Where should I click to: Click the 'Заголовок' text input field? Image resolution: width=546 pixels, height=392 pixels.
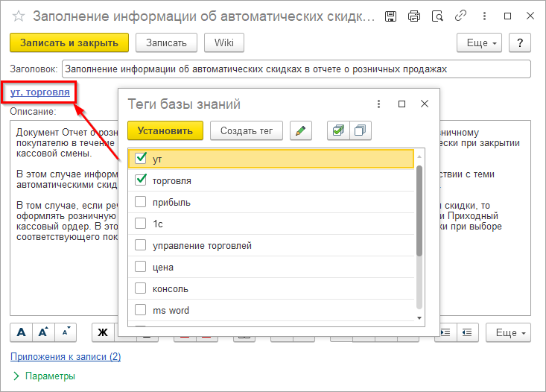(296, 69)
